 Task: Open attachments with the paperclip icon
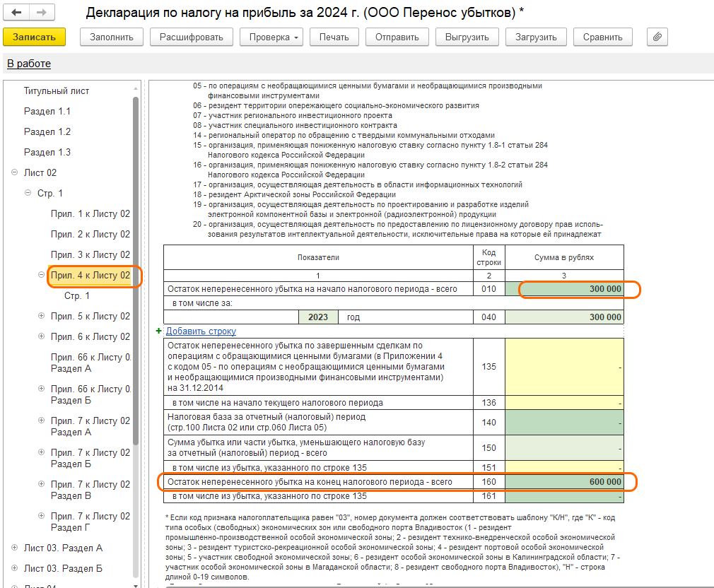point(657,37)
